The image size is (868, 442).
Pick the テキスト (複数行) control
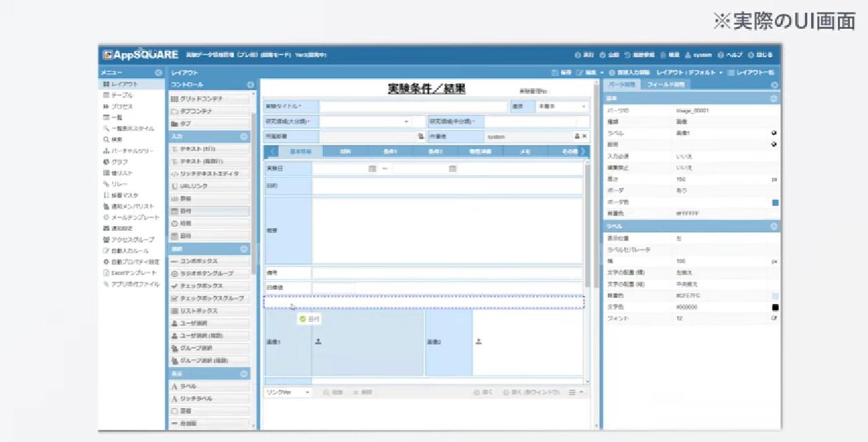(x=209, y=161)
